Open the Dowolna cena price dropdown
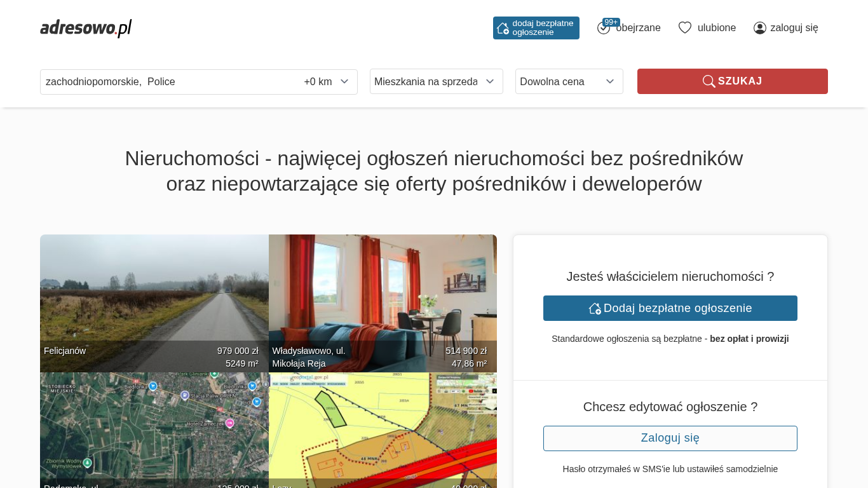Viewport: 868px width, 488px height. (569, 81)
